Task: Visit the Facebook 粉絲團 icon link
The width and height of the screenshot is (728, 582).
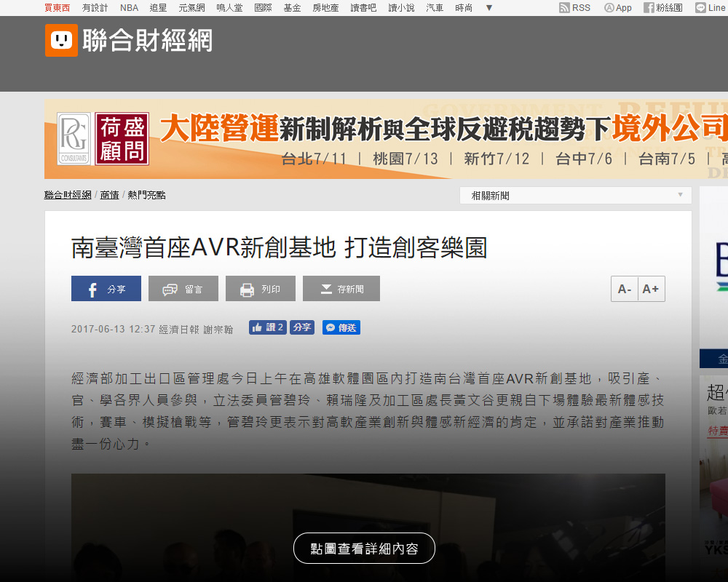Action: [649, 7]
